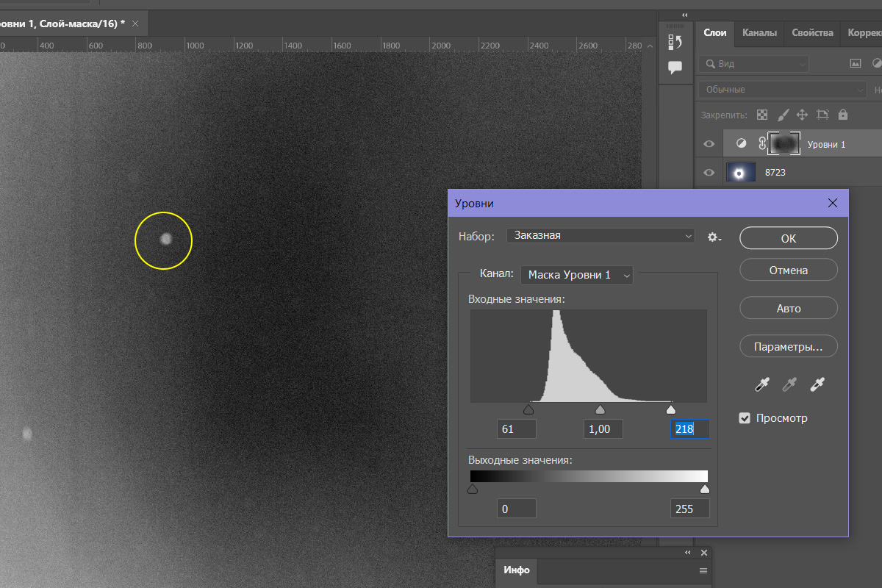Lock all with the padlock icon
The width and height of the screenshot is (882, 588).
[x=842, y=115]
